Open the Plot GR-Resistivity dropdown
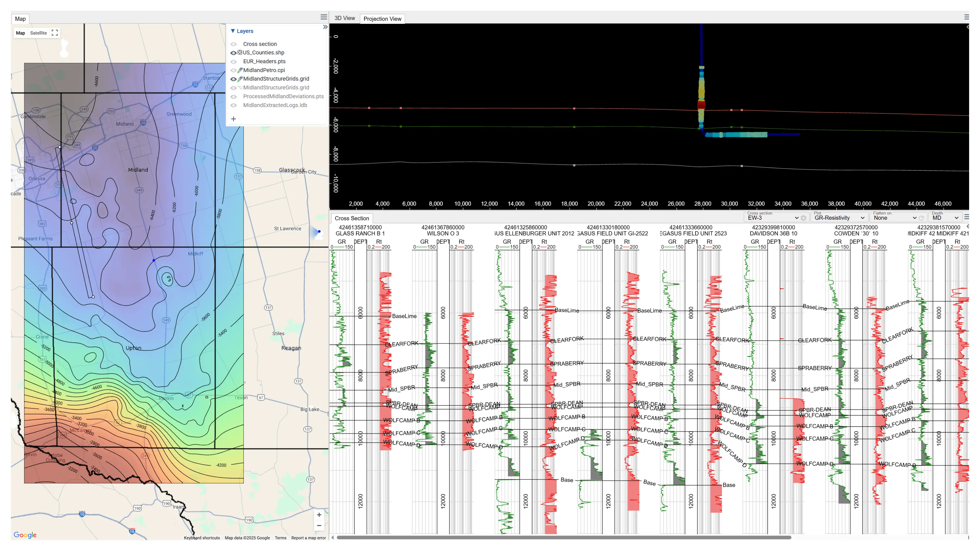Screen dimensions: 980x551 tap(839, 218)
